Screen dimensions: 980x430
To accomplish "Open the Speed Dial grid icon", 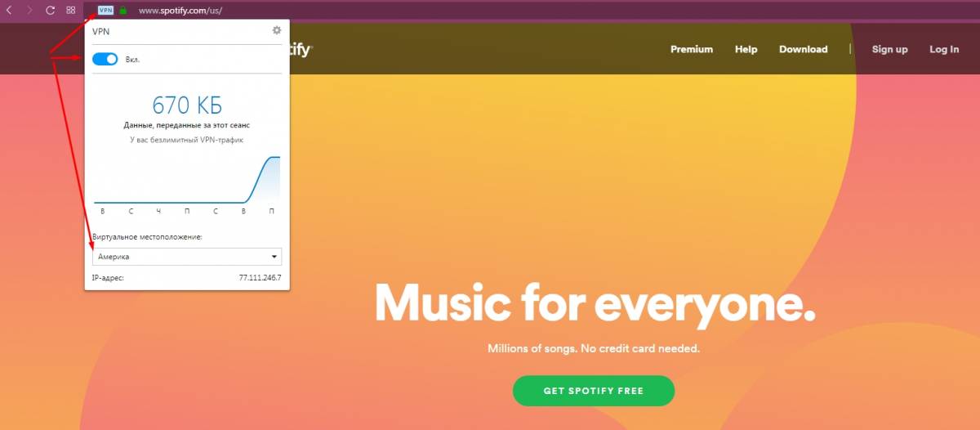I will [71, 11].
